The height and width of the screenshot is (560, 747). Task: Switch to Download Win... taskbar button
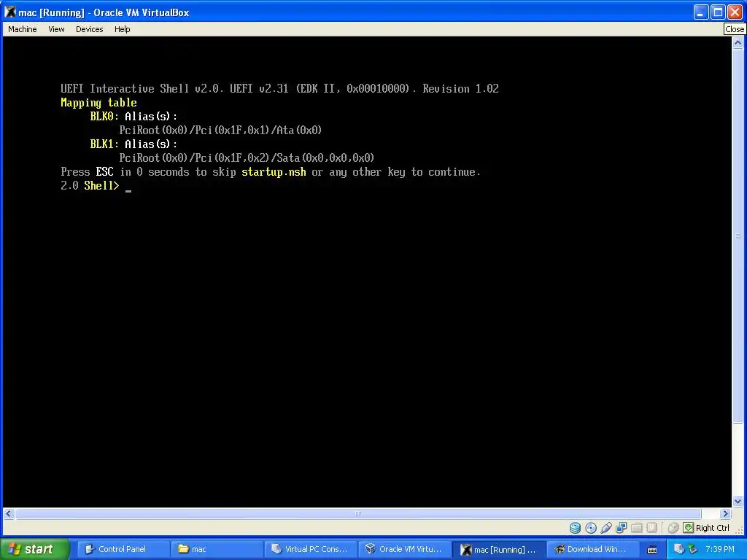(592, 549)
